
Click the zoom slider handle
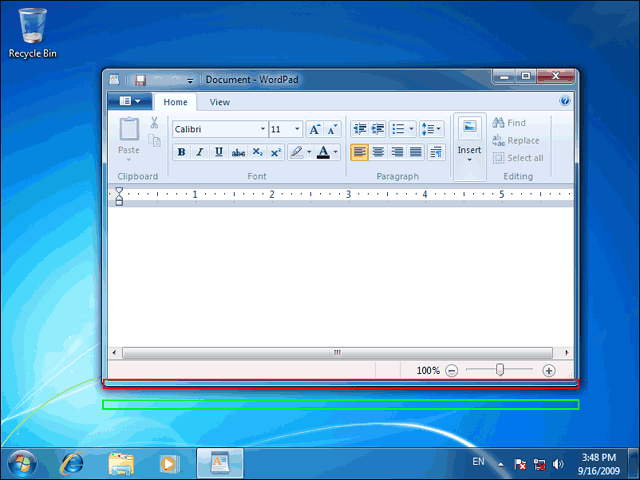(x=500, y=370)
